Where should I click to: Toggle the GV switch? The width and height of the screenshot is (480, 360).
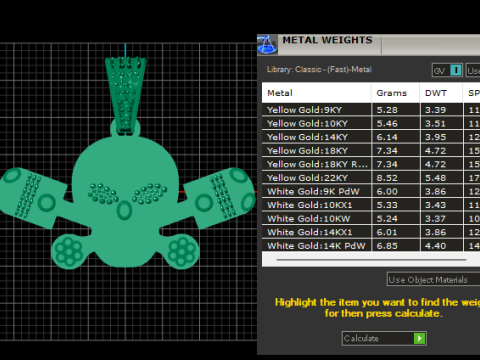point(447,70)
